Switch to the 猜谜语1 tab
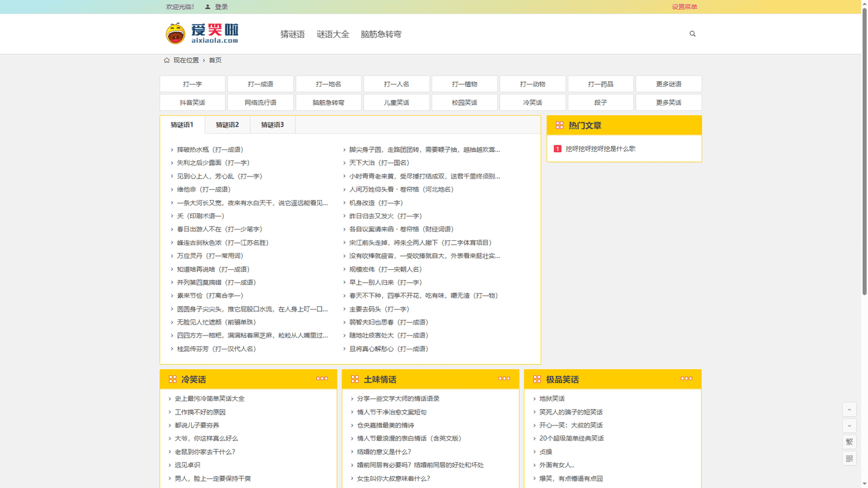 182,125
